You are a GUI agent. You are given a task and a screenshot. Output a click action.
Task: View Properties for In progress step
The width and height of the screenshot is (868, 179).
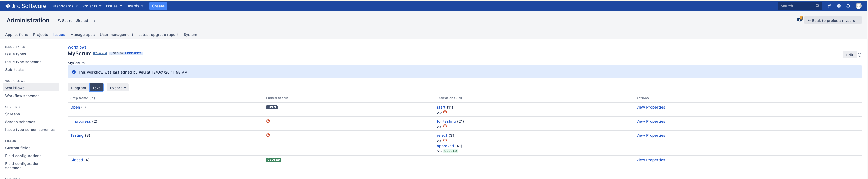(x=651, y=121)
